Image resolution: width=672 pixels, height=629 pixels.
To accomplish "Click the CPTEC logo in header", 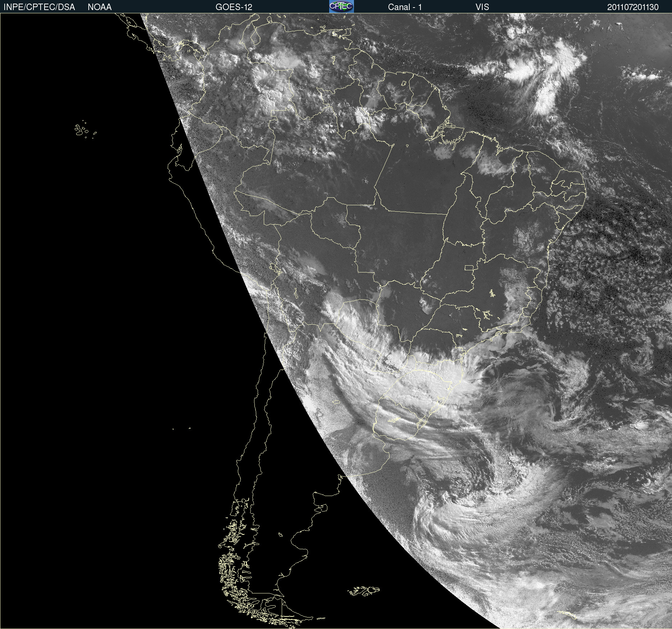I will click(341, 6).
